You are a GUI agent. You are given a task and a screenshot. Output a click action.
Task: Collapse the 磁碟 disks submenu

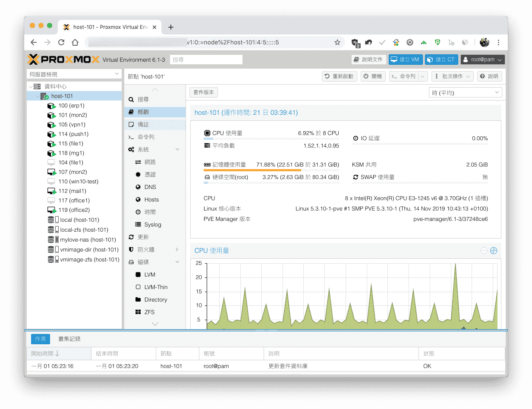177,262
